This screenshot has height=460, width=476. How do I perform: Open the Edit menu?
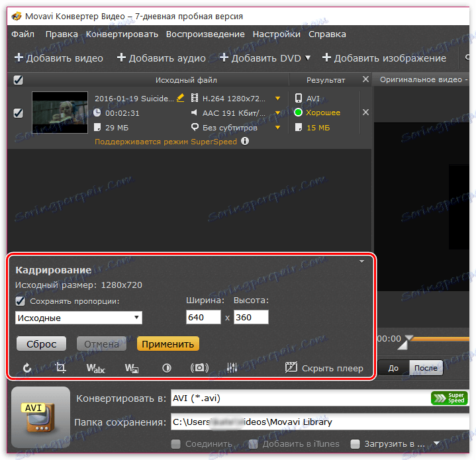[x=62, y=34]
